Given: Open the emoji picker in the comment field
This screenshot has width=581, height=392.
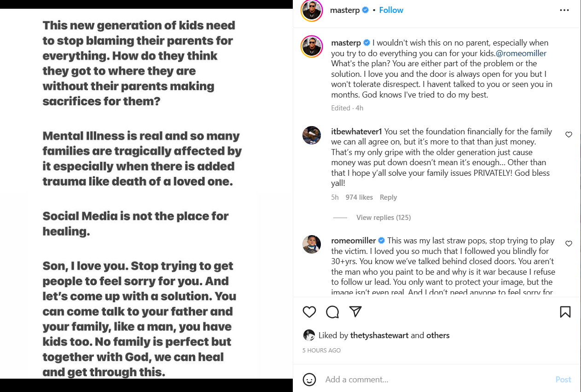Looking at the screenshot, I should click(309, 379).
